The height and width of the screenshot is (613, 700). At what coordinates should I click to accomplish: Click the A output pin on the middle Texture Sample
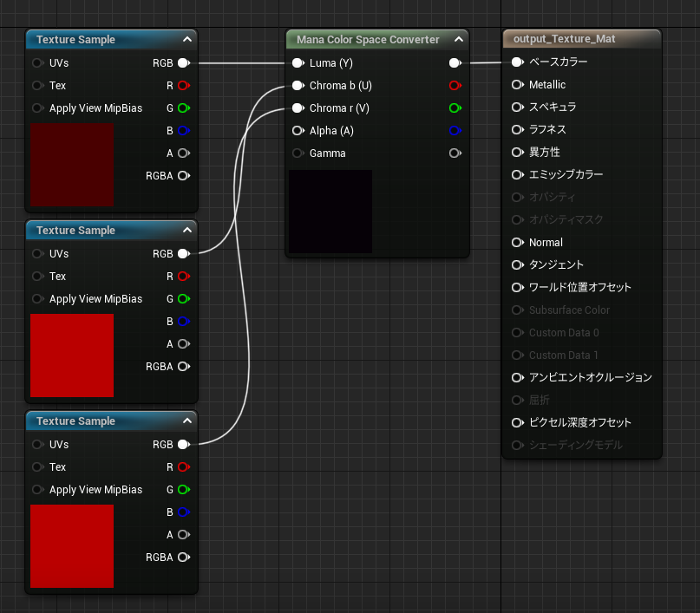184,344
